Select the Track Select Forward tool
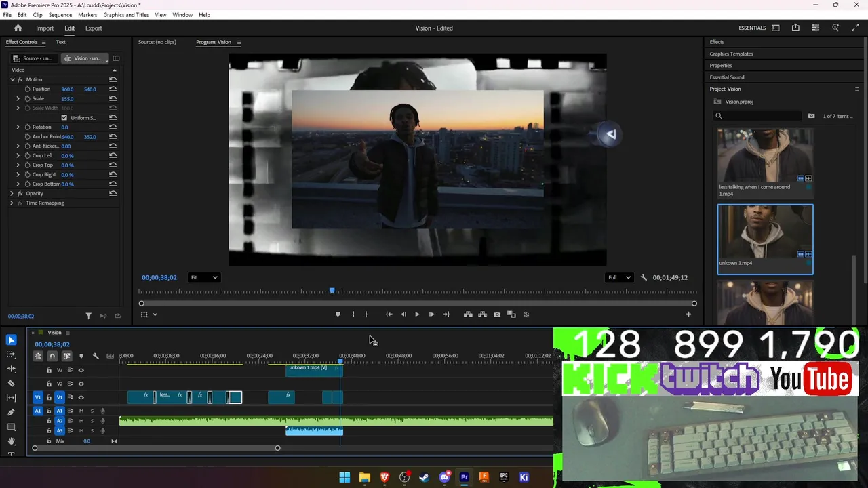Viewport: 868px width, 488px height. [x=11, y=354]
